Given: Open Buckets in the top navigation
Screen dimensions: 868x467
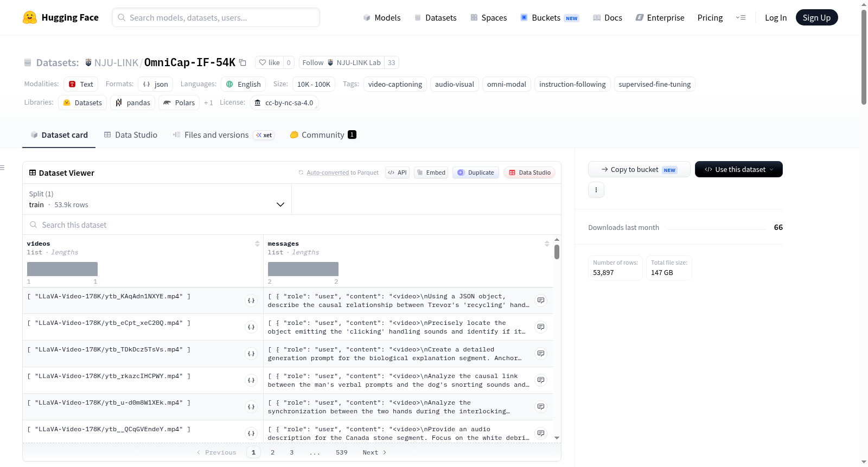Looking at the screenshot, I should click(x=550, y=17).
